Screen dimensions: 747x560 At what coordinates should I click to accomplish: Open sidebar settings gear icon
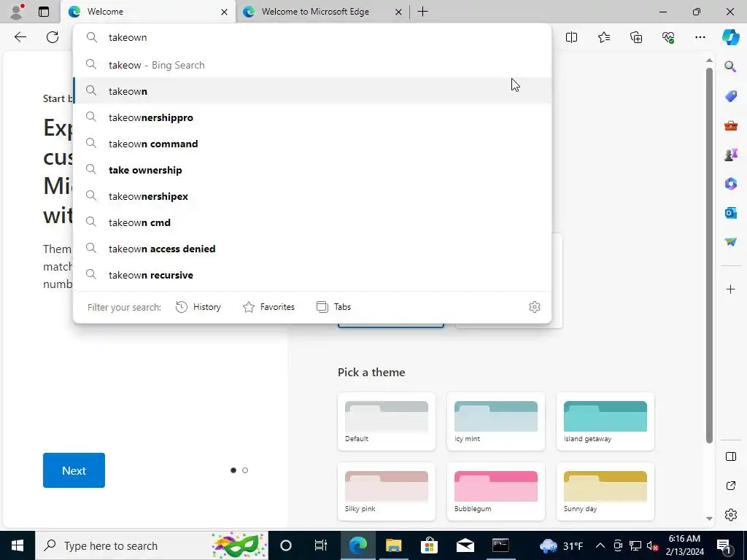tap(730, 515)
